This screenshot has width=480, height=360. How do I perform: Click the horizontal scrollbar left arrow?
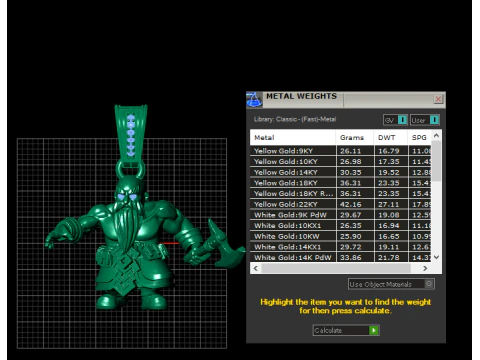[x=256, y=268]
